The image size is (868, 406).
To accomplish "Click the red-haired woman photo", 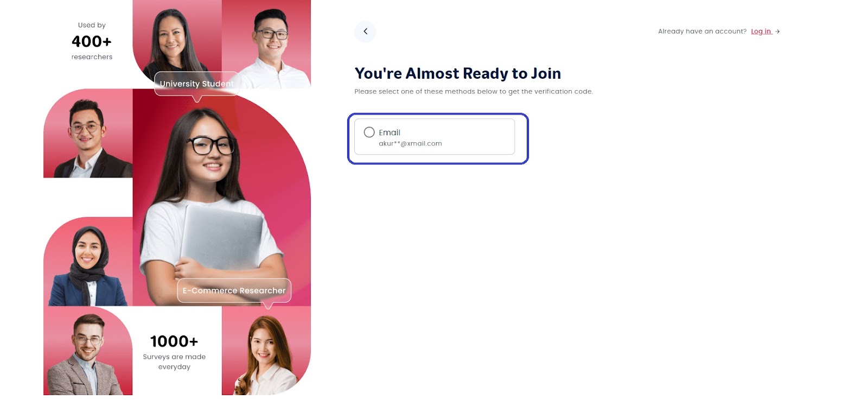I will [266, 351].
